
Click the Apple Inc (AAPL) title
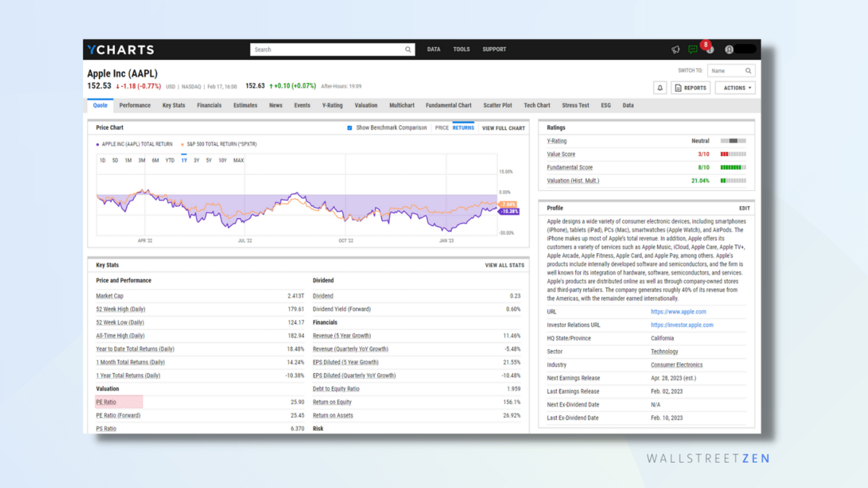coord(122,73)
